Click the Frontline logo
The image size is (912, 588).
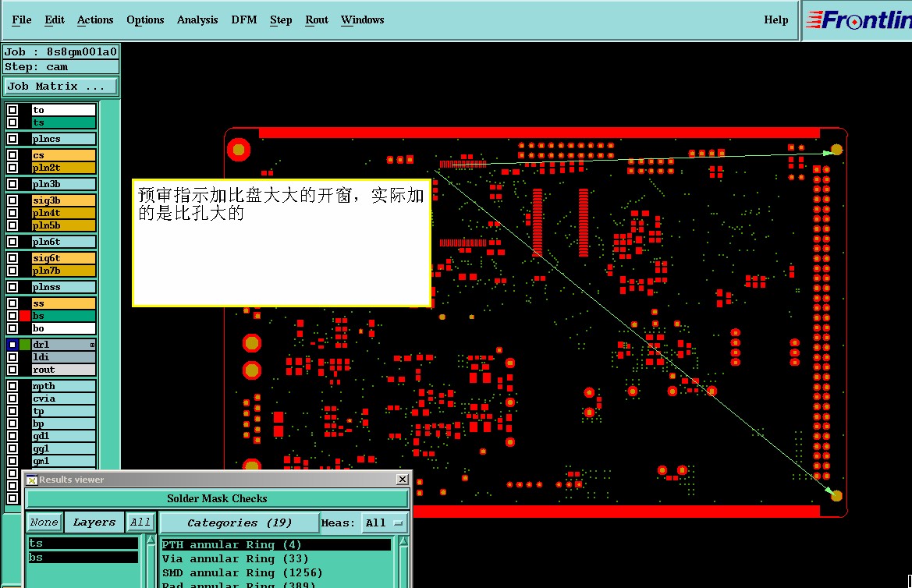[x=858, y=20]
